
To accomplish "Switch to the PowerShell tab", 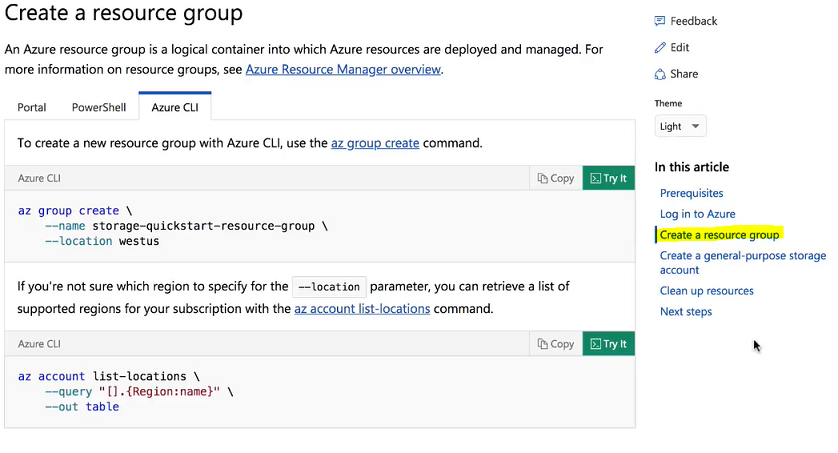I will click(99, 107).
